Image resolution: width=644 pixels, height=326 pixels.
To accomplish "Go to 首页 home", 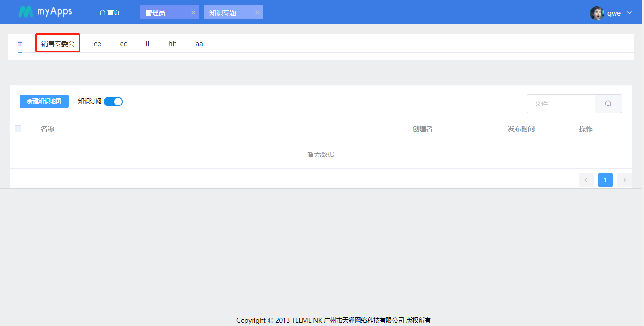I will [x=110, y=12].
